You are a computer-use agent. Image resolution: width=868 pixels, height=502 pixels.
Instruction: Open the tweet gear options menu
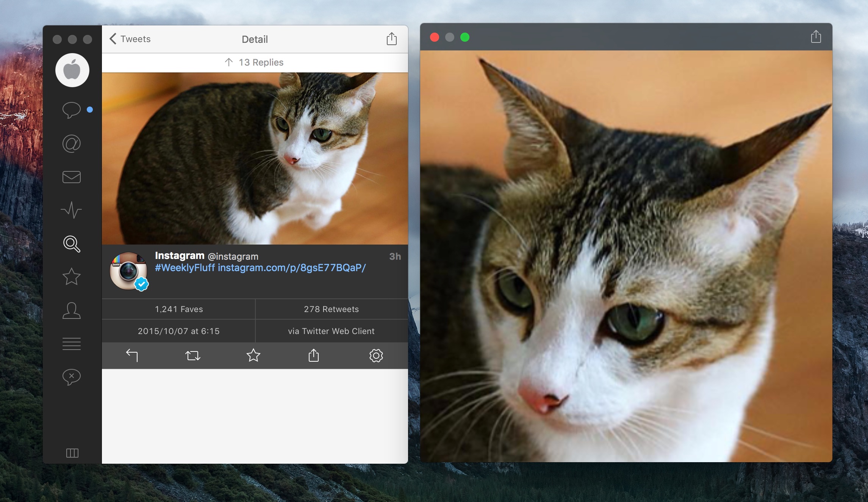(x=376, y=355)
